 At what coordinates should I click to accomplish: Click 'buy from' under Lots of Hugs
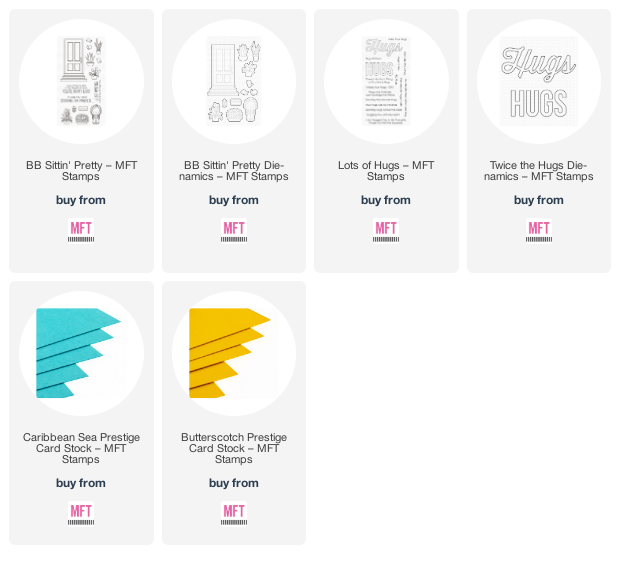click(386, 200)
